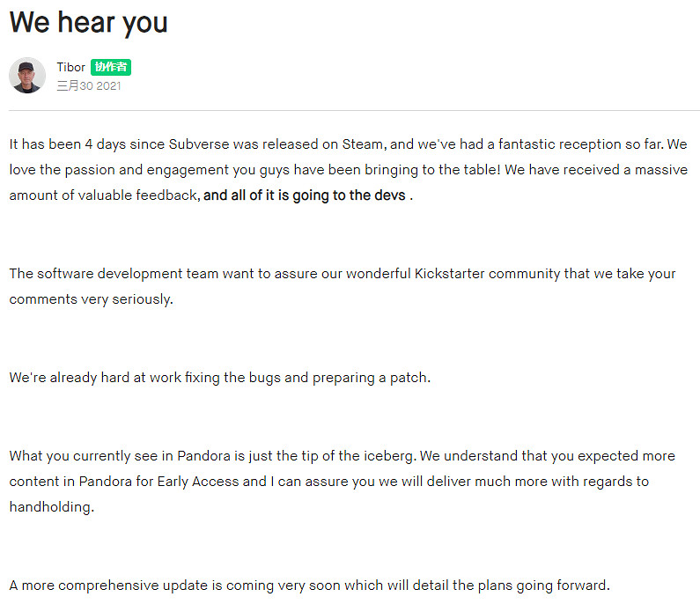The height and width of the screenshot is (604, 700).
Task: Click the word 'handholding.'
Action: pos(50,507)
